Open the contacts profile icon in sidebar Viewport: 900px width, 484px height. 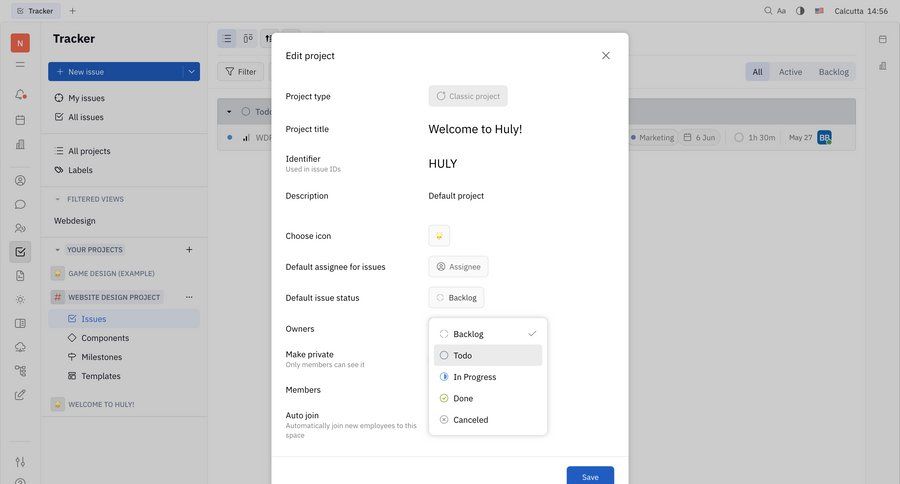[x=20, y=180]
